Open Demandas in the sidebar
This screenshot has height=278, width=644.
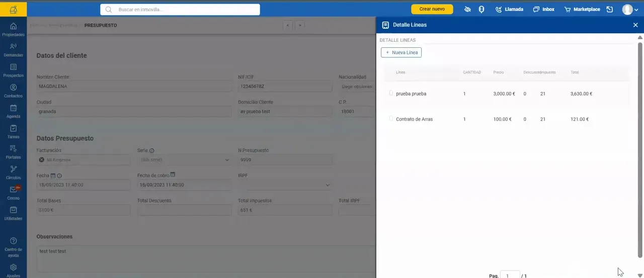tap(13, 50)
